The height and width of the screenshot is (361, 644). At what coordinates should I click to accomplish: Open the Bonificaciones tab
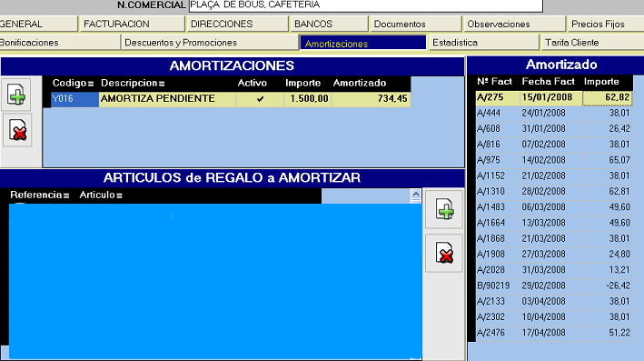[x=60, y=43]
